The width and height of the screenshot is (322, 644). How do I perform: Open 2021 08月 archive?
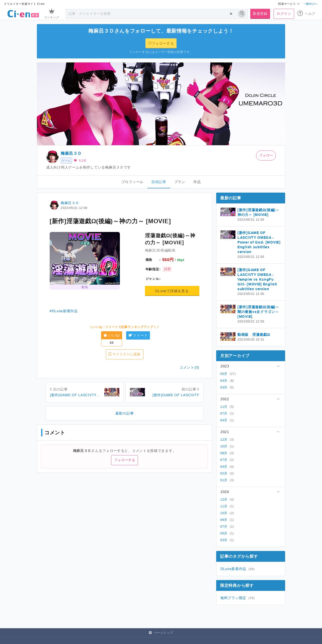click(223, 453)
